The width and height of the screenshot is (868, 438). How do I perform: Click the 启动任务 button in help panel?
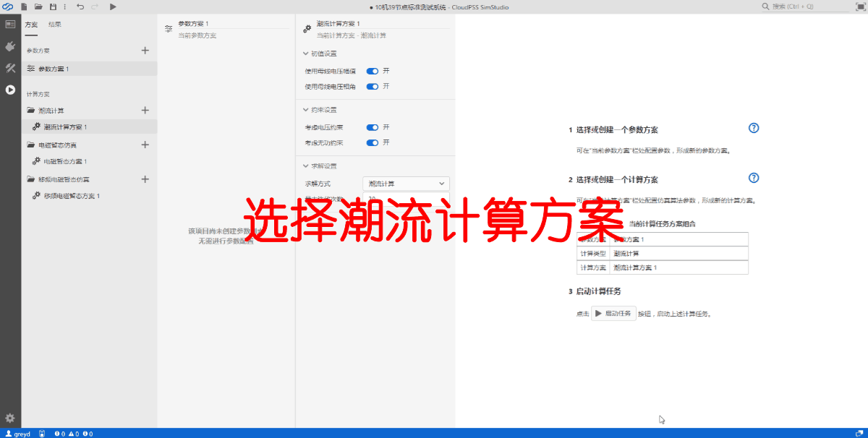(x=613, y=314)
